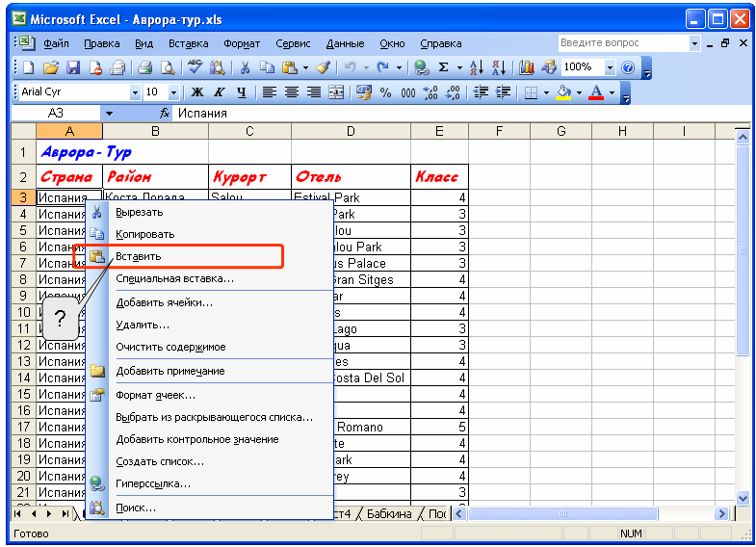Open the fill color dropdown arrow
This screenshot has height=547, width=756.
[579, 92]
